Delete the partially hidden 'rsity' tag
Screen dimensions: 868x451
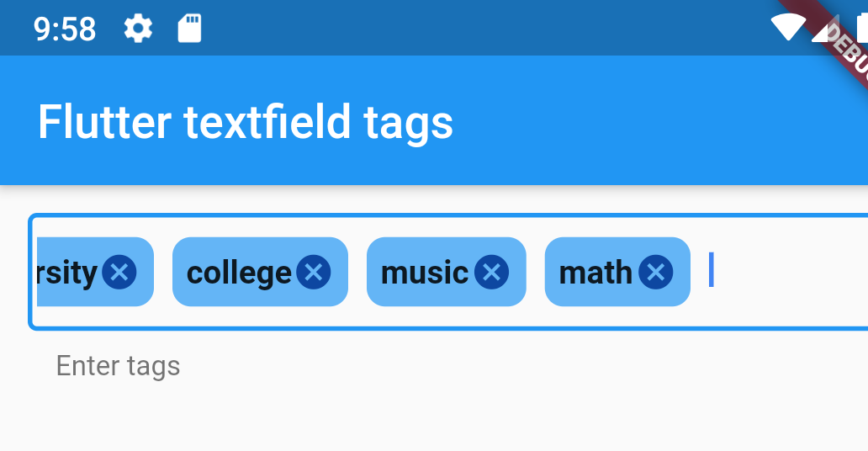pyautogui.click(x=119, y=272)
